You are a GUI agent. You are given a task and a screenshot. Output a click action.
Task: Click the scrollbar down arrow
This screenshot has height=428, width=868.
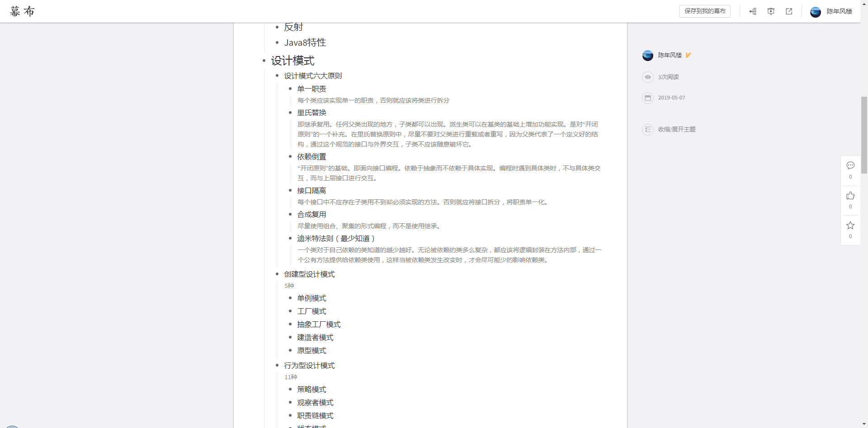click(x=864, y=424)
